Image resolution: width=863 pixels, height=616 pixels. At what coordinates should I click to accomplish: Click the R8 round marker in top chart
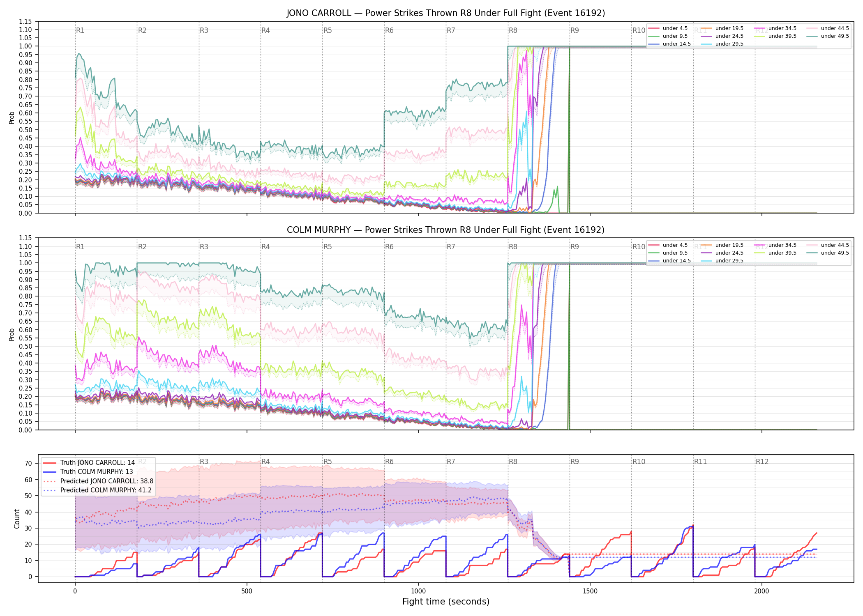(513, 30)
